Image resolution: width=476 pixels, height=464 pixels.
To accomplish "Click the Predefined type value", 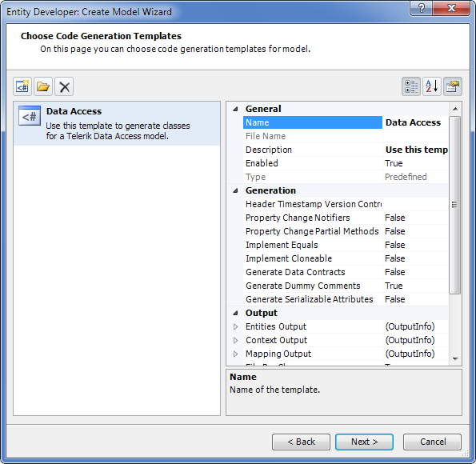I will click(x=415, y=177).
